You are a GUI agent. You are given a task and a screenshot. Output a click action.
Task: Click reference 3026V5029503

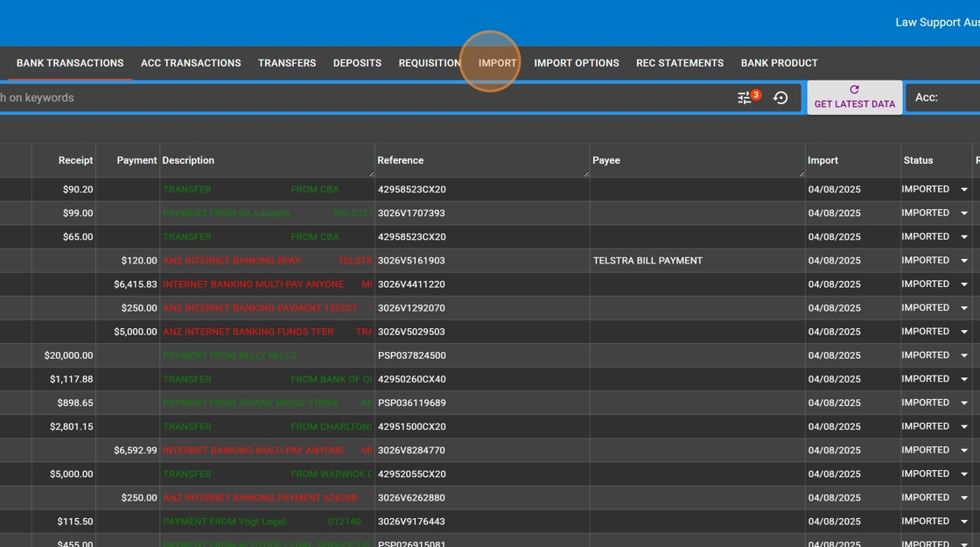[x=411, y=332]
